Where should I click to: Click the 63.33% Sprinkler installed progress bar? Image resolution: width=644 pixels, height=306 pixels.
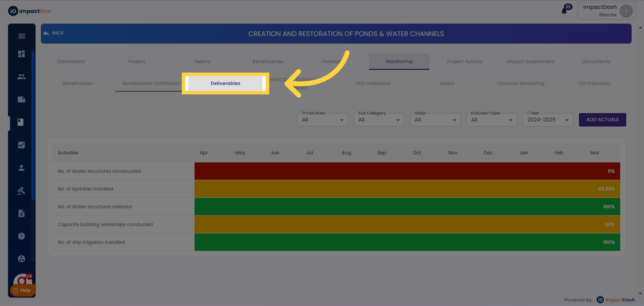pyautogui.click(x=407, y=189)
